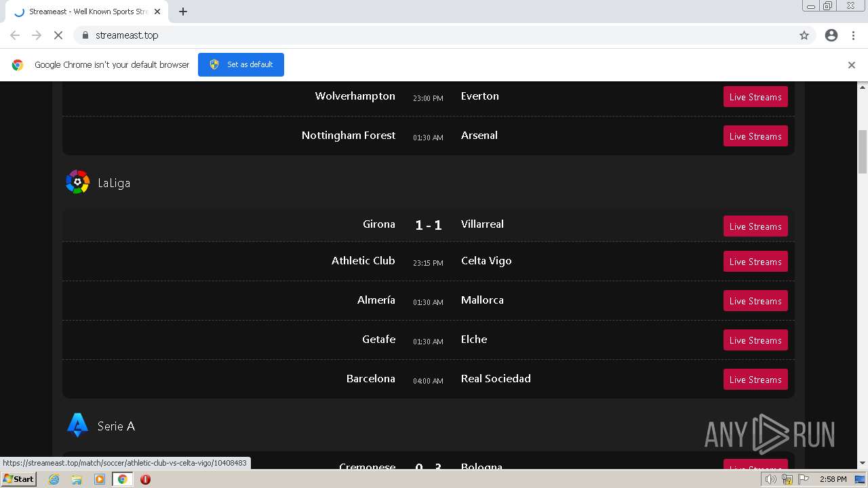This screenshot has width=868, height=488.
Task: Click the page vertical scrollbar thumb
Action: [x=863, y=152]
